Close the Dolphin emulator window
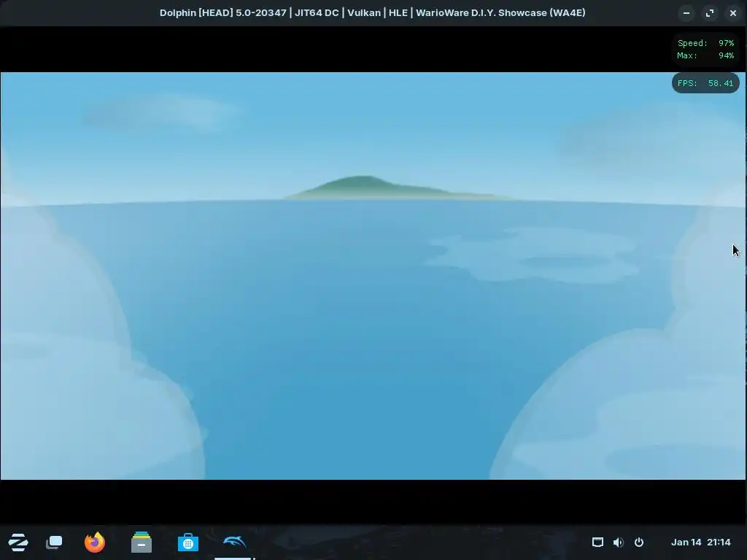Image resolution: width=747 pixels, height=560 pixels. 733,13
